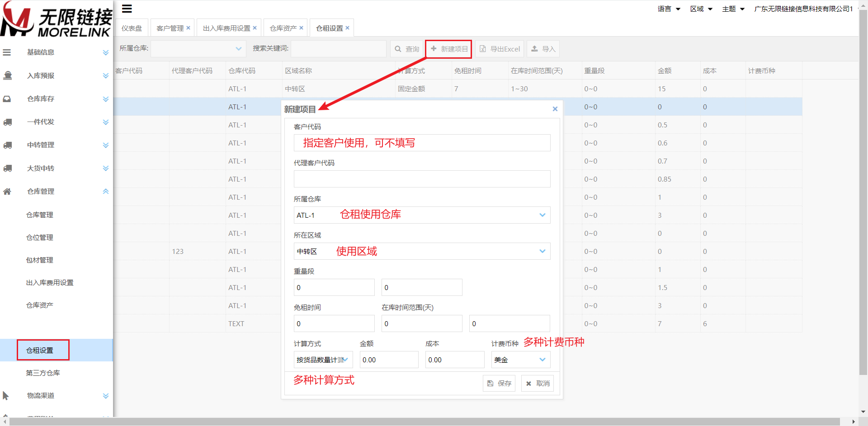868x426 pixels.
Task: Focus the 金额 input field
Action: click(389, 360)
